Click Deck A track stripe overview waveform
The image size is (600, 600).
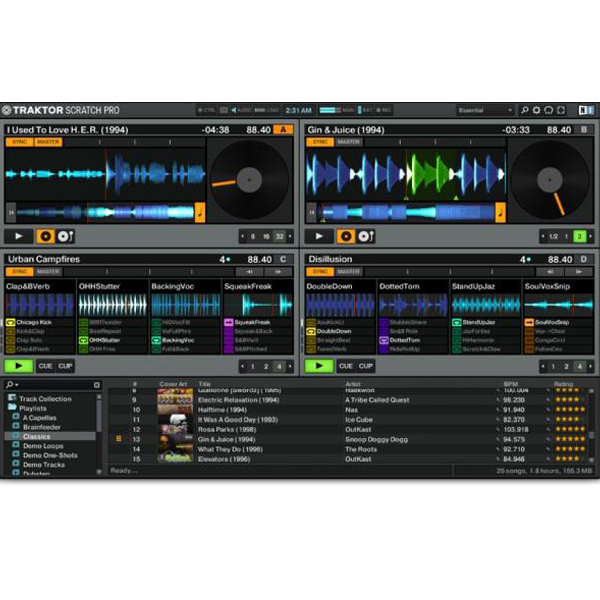click(105, 212)
